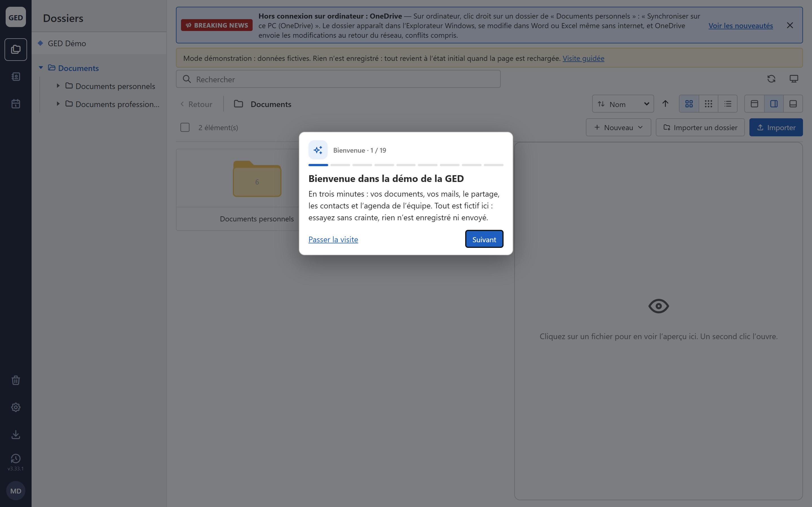Tick the select-all checkbox beside 2 élément(s)
The image size is (812, 507).
tap(185, 127)
